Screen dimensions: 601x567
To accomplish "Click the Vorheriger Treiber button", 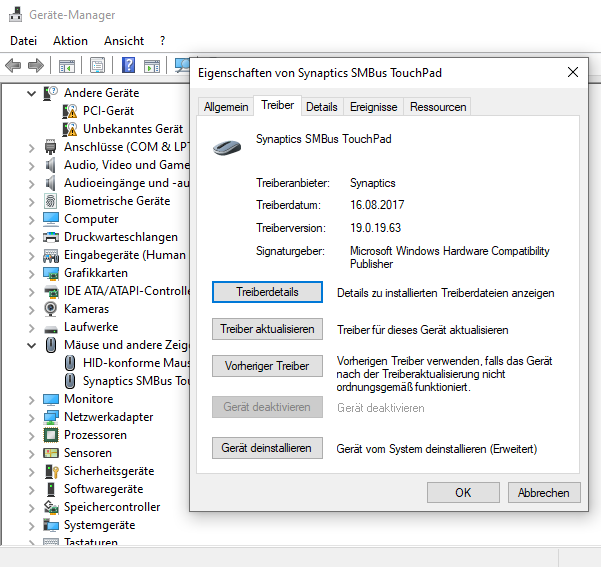I will pos(267,366).
